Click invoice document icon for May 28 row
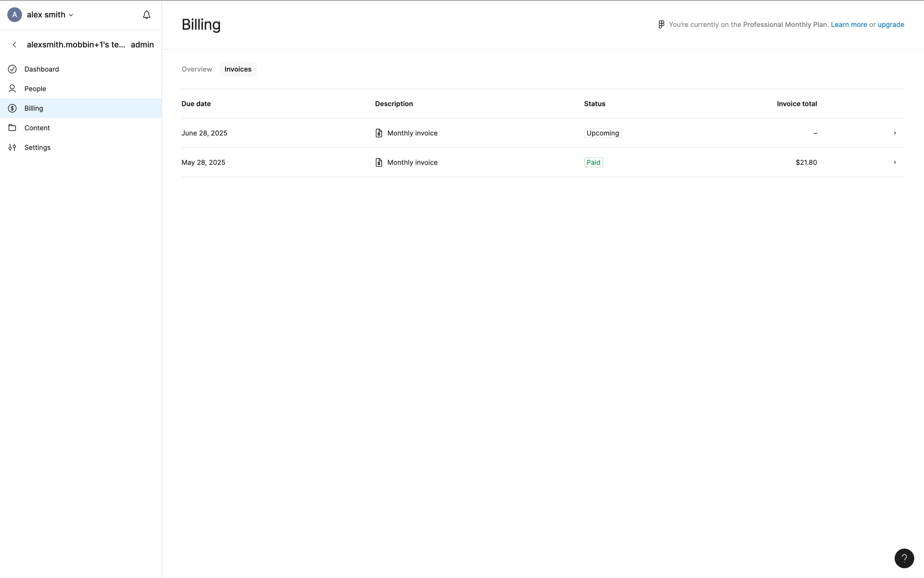924x578 pixels. [379, 162]
